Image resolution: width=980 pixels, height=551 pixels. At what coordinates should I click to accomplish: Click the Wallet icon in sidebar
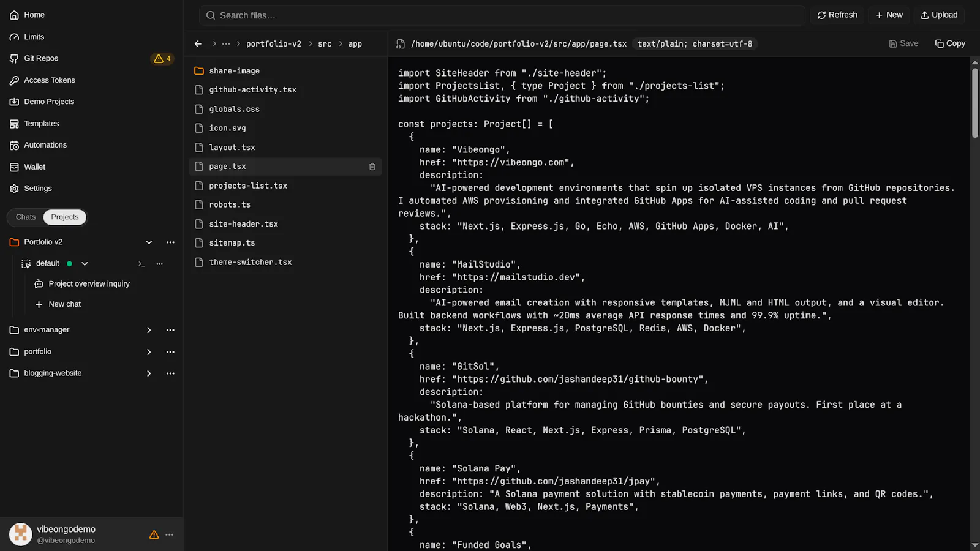tap(14, 167)
